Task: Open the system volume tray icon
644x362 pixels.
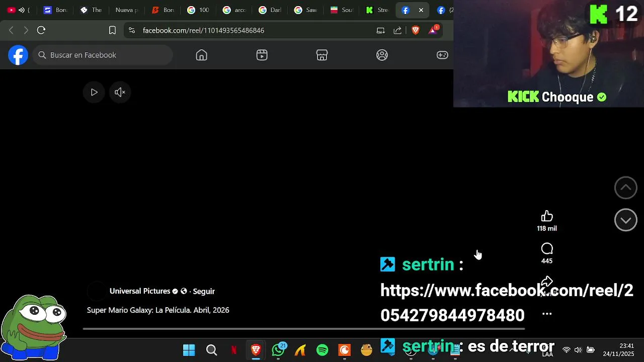Action: tap(578, 350)
